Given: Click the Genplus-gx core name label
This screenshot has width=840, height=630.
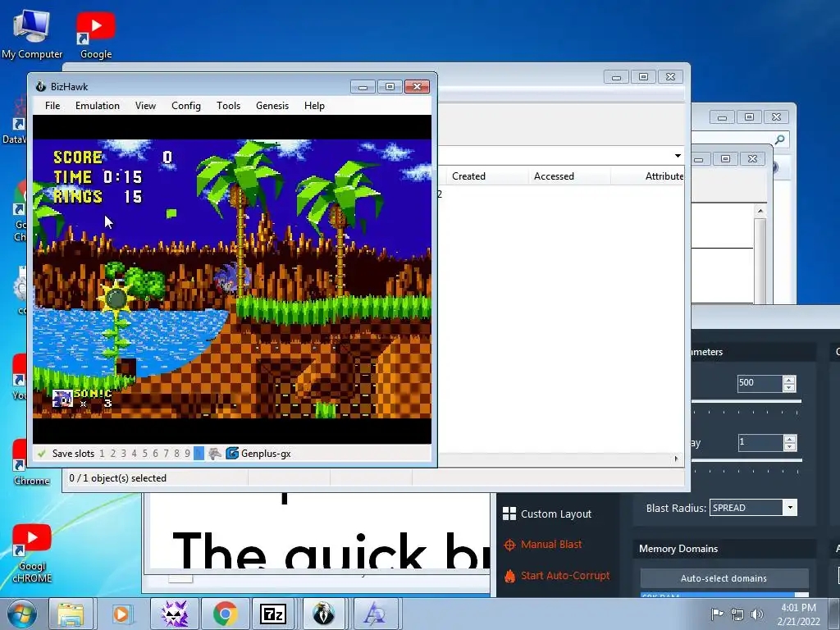Looking at the screenshot, I should coord(266,453).
